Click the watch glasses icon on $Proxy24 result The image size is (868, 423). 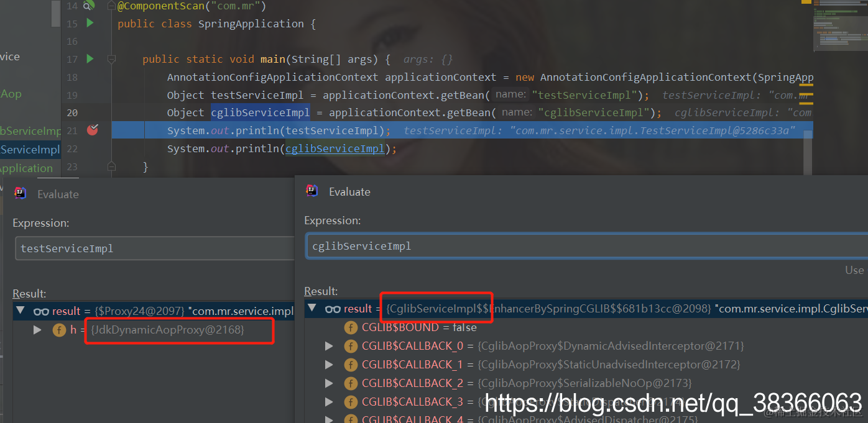pyautogui.click(x=41, y=311)
